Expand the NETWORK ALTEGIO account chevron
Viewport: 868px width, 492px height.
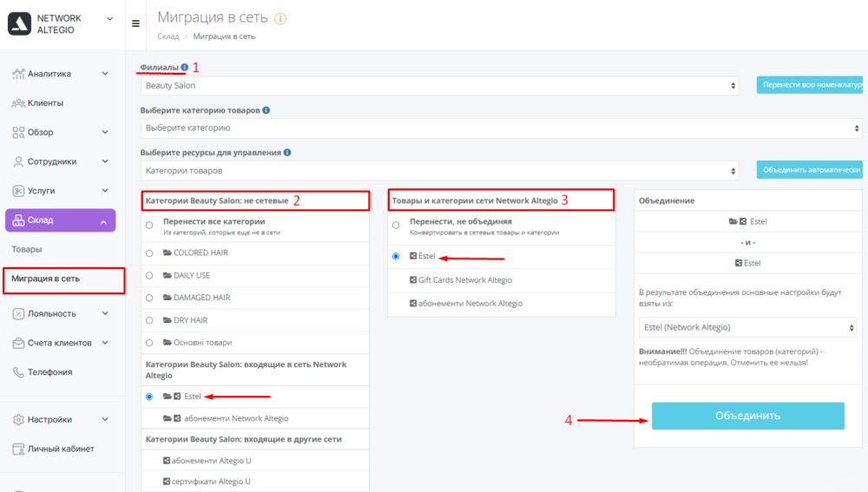pyautogui.click(x=109, y=19)
